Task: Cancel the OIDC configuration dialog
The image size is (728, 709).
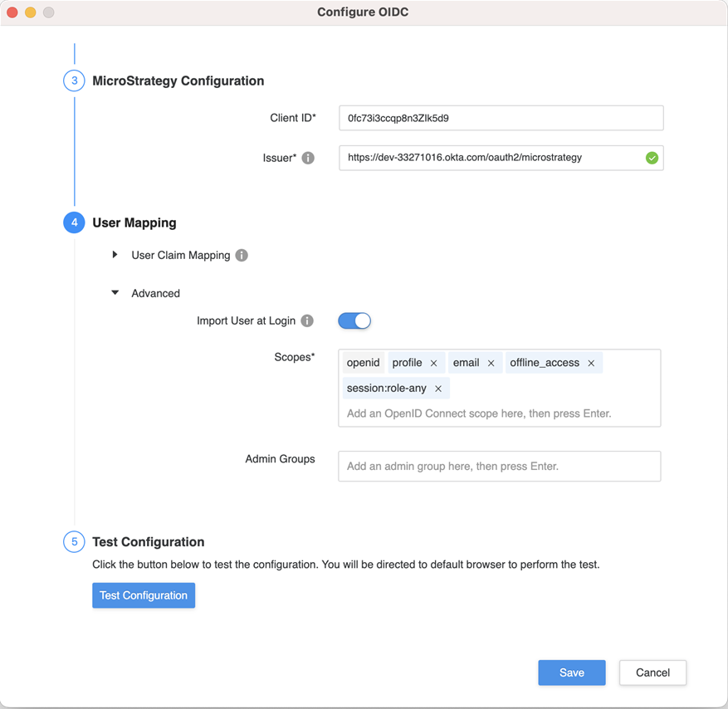Action: (x=652, y=672)
